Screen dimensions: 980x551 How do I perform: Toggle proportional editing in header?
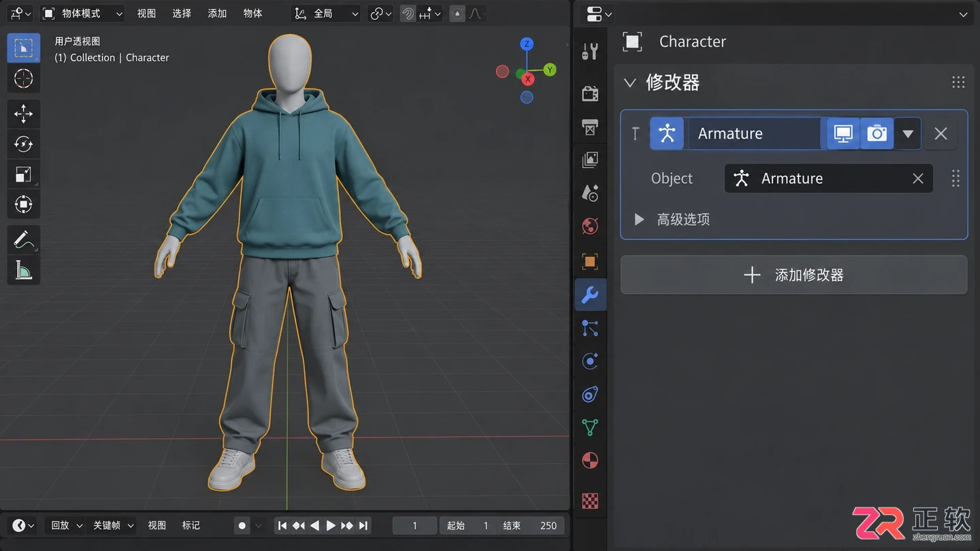pos(458,14)
